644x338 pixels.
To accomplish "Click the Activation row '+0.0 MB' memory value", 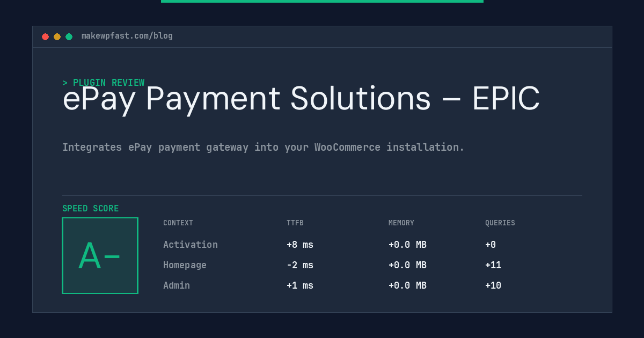I will (x=407, y=245).
